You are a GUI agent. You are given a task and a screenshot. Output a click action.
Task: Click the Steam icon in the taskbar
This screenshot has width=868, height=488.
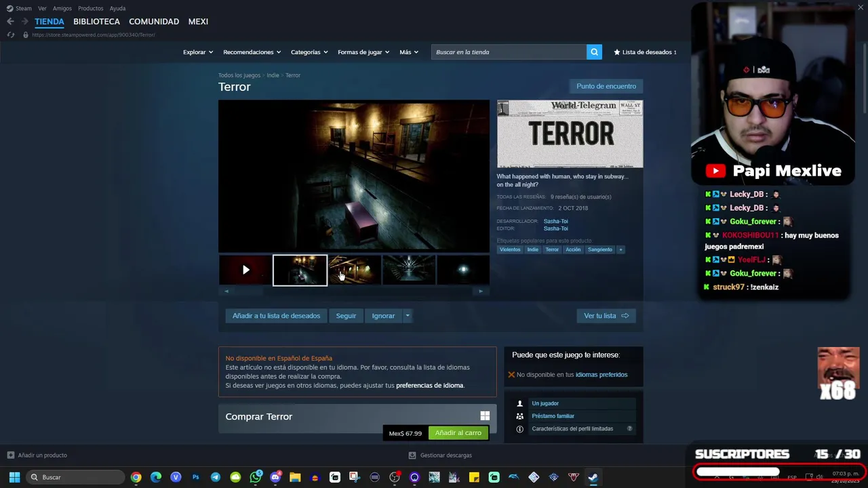[x=593, y=477]
